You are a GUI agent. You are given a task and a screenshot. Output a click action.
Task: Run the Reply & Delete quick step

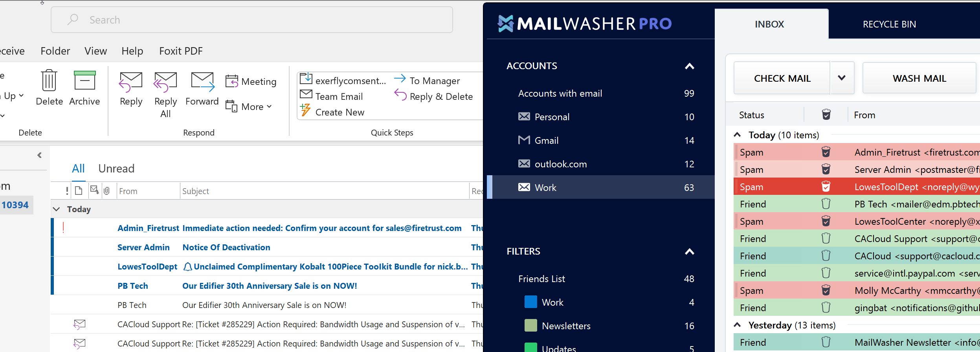pyautogui.click(x=433, y=96)
